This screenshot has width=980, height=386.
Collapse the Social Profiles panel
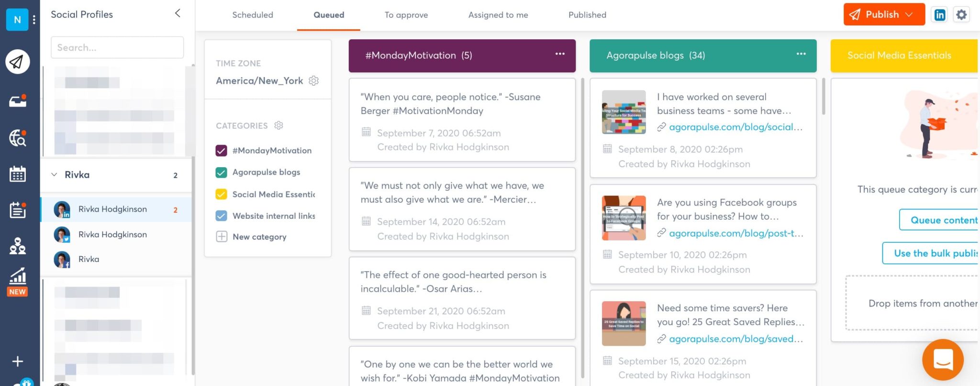pos(178,13)
